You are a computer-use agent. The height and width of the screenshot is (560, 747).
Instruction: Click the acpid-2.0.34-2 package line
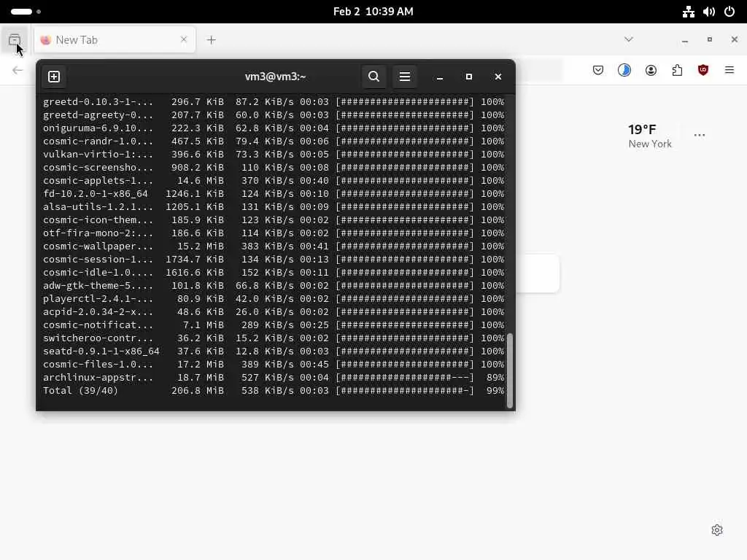(x=274, y=312)
